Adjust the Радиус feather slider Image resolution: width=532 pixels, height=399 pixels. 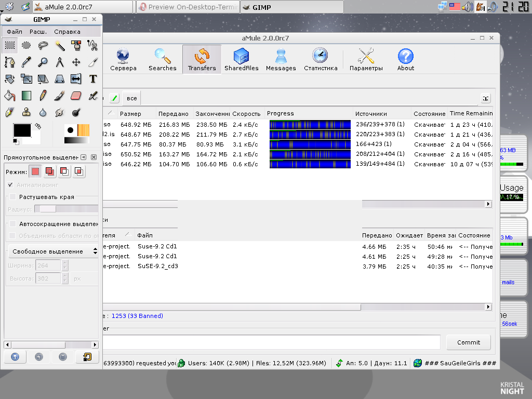click(66, 209)
